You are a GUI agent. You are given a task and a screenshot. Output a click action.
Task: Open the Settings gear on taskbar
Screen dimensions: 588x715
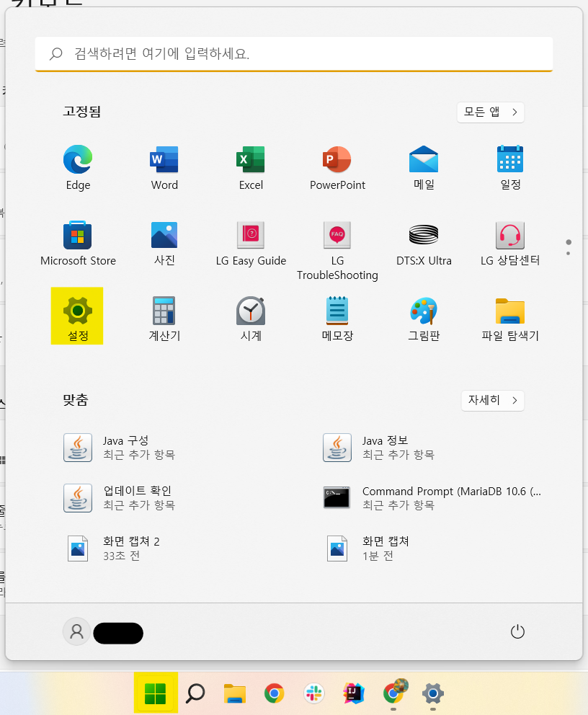(432, 693)
